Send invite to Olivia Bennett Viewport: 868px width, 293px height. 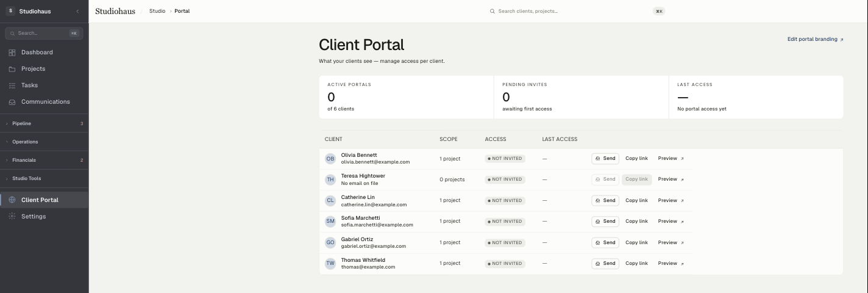coord(605,159)
